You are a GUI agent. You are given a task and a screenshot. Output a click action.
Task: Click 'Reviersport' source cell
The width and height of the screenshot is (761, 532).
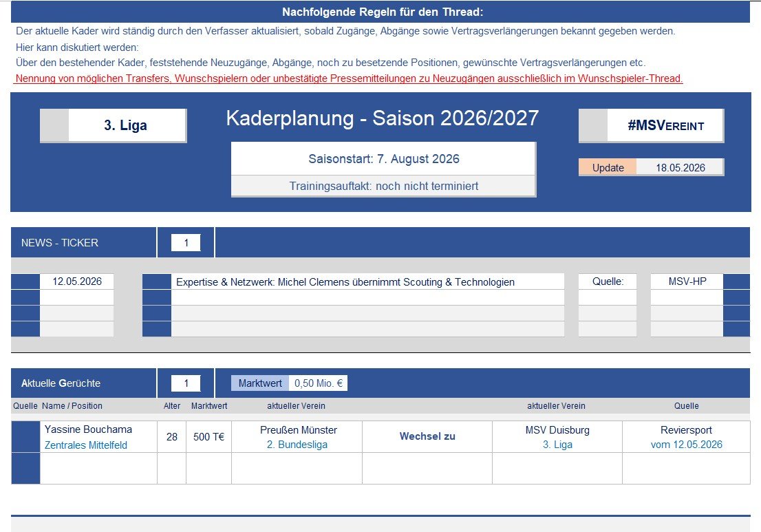686,429
